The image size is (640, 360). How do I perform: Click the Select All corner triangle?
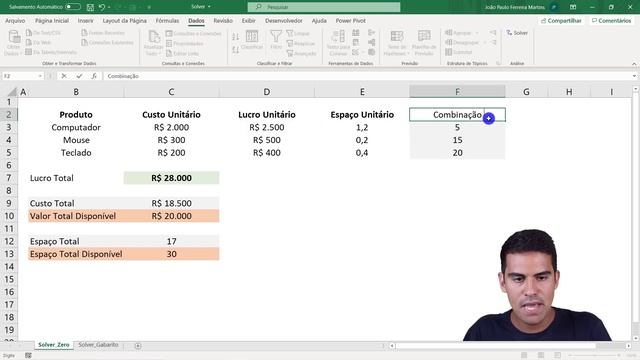[x=12, y=92]
